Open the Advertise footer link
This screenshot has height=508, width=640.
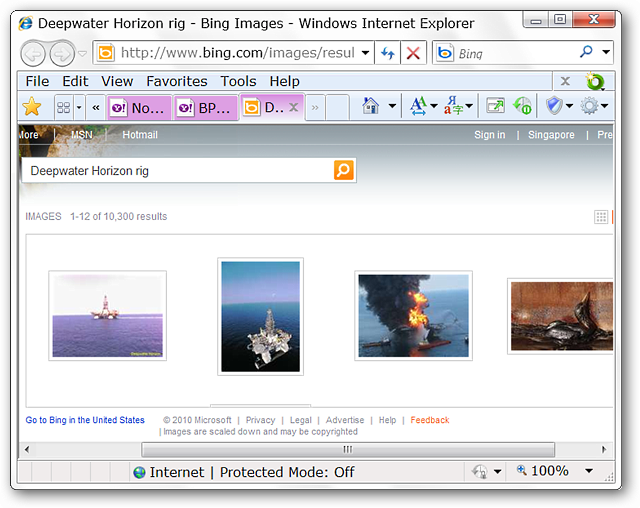[345, 420]
